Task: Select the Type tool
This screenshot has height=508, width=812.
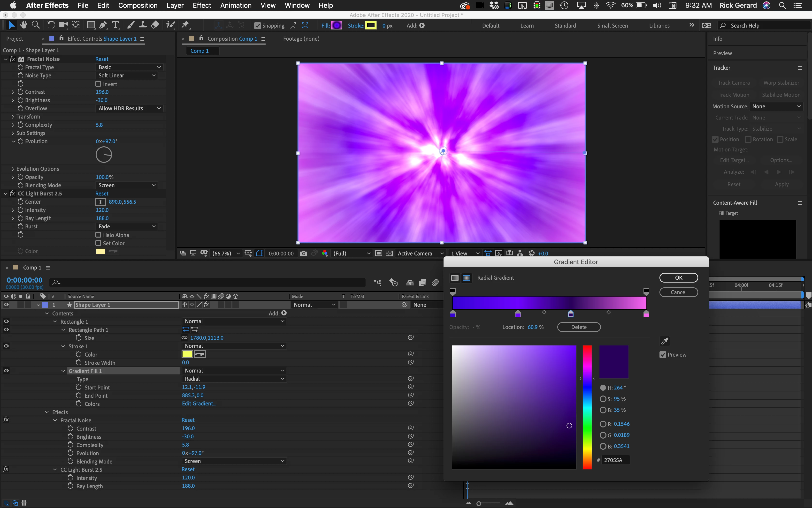Action: tap(115, 25)
